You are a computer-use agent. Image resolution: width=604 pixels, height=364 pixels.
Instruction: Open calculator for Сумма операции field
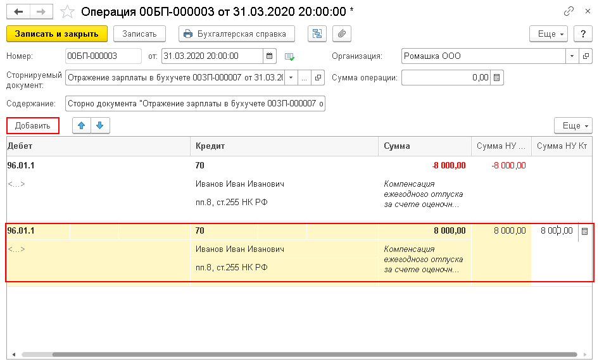496,78
